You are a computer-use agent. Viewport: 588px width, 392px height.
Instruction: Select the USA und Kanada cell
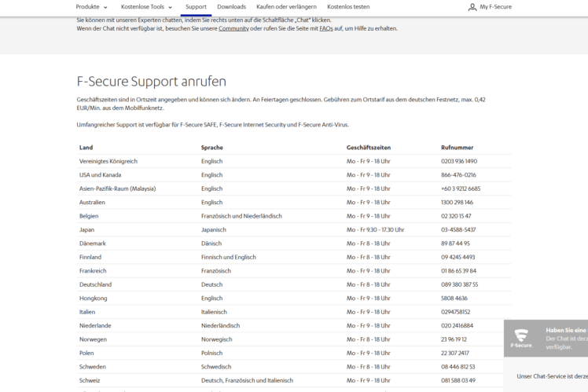pos(100,175)
